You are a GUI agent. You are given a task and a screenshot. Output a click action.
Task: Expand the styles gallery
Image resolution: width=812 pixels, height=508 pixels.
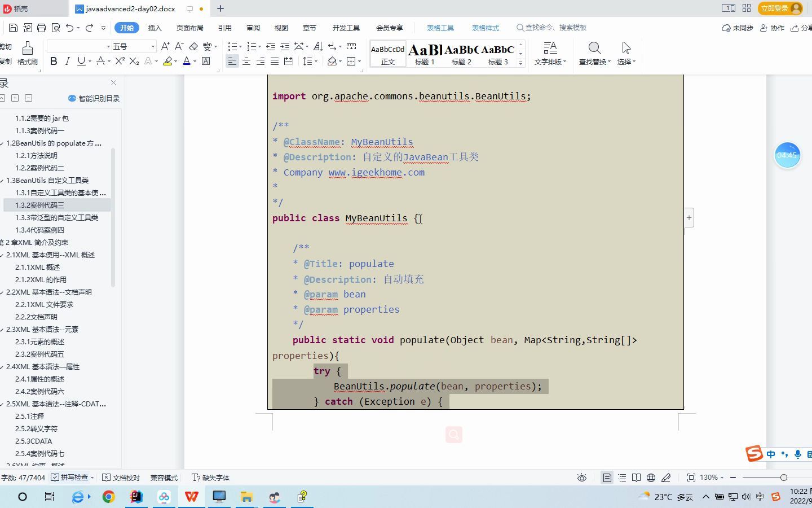point(520,63)
